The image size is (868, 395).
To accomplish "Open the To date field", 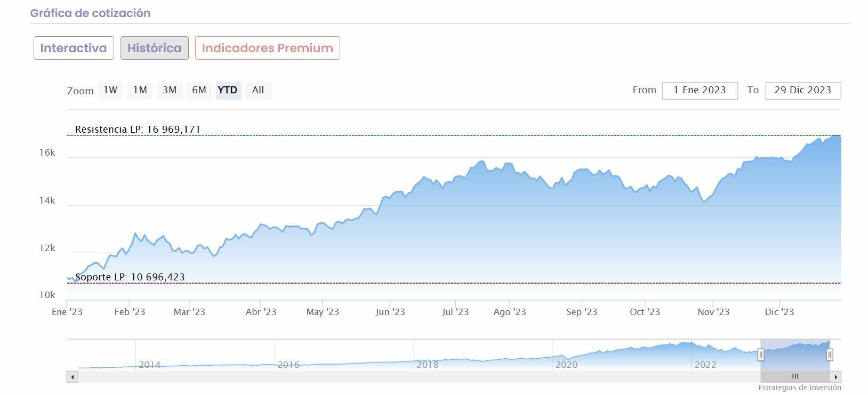I will pos(802,91).
